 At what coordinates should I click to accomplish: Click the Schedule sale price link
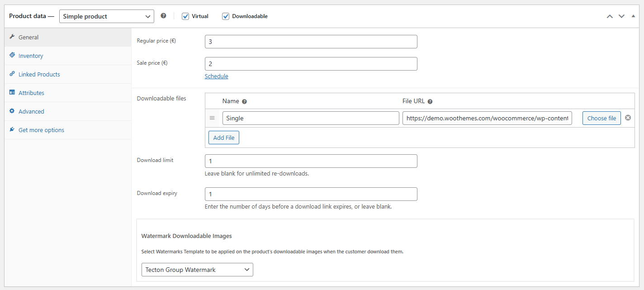(216, 76)
